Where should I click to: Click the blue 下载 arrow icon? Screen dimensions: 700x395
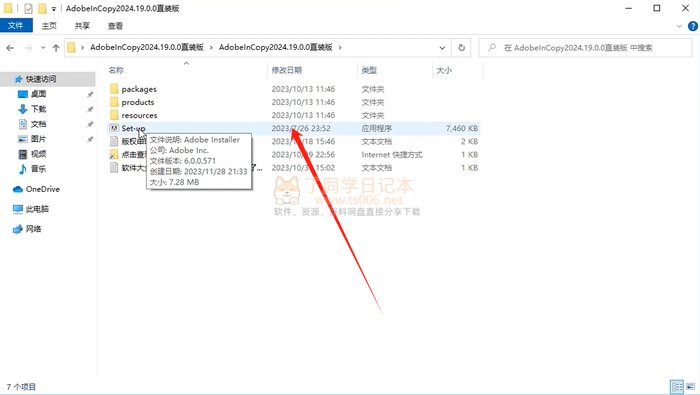pos(23,109)
